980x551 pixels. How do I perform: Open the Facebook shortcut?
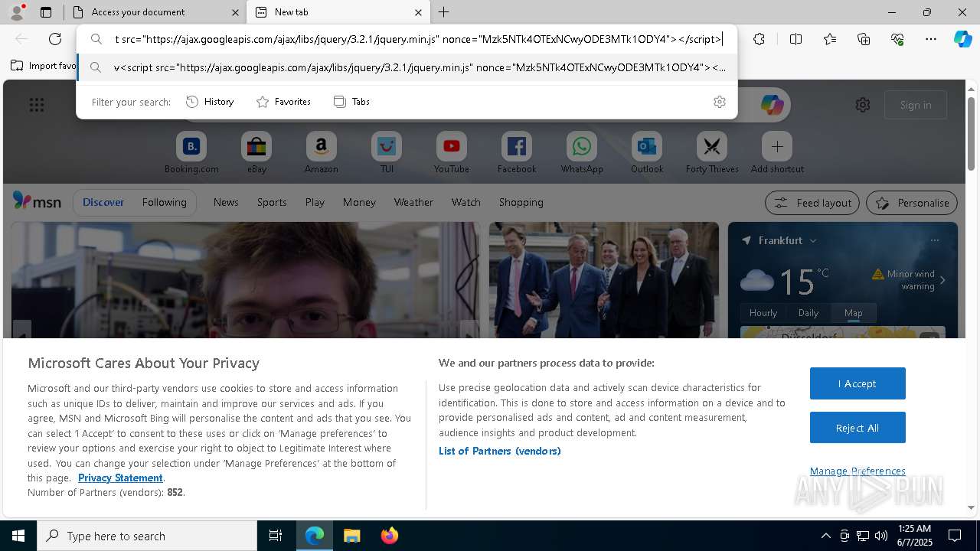pos(517,152)
